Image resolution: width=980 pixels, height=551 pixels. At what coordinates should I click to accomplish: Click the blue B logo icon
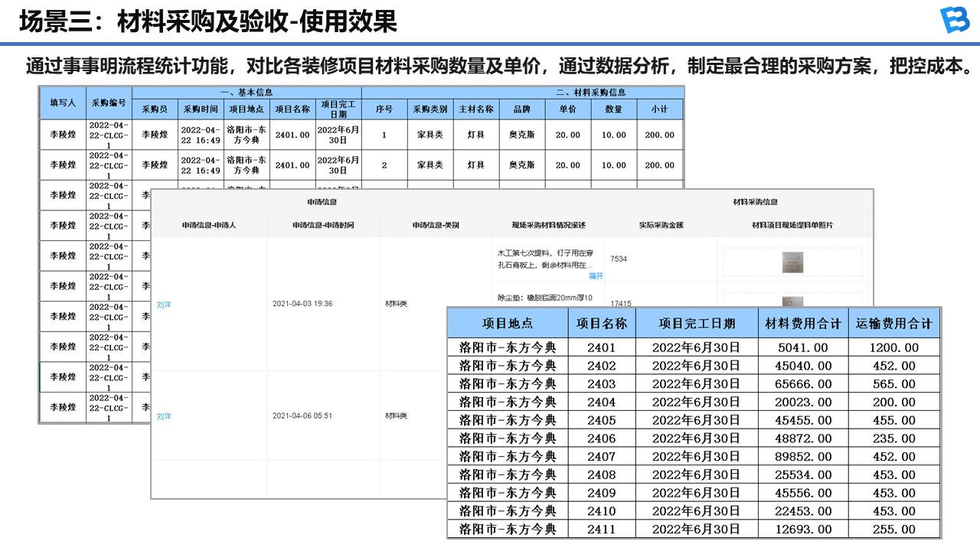(x=954, y=21)
